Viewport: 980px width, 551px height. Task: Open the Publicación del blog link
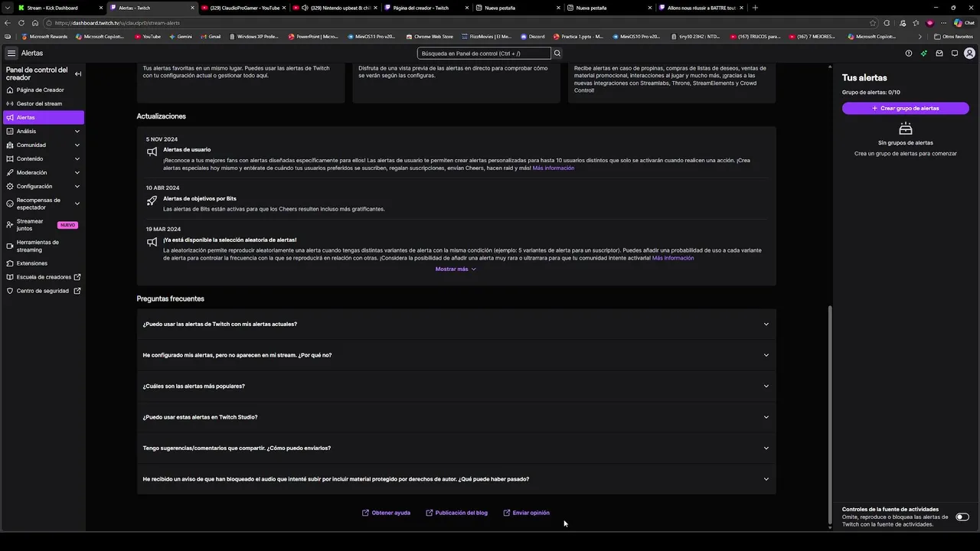(x=456, y=513)
